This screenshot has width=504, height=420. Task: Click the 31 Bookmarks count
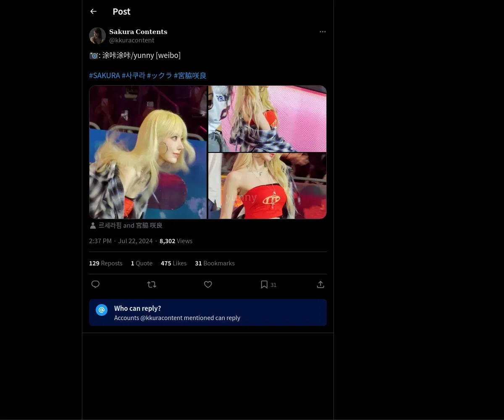215,263
